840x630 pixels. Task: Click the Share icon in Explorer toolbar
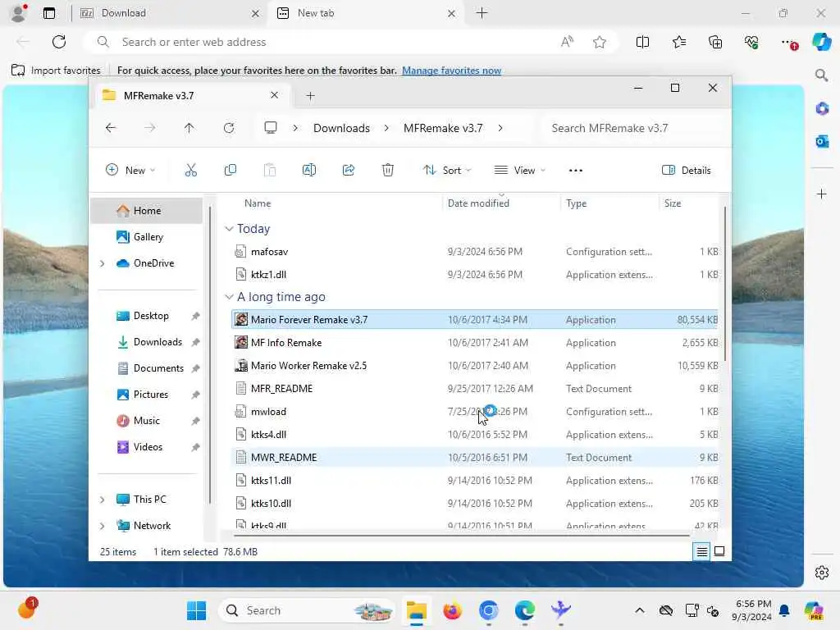coord(348,171)
